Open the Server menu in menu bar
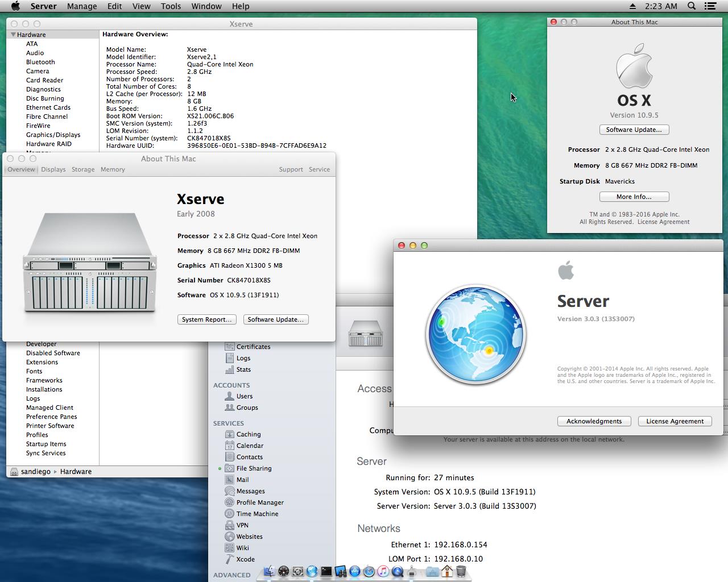 tap(44, 6)
